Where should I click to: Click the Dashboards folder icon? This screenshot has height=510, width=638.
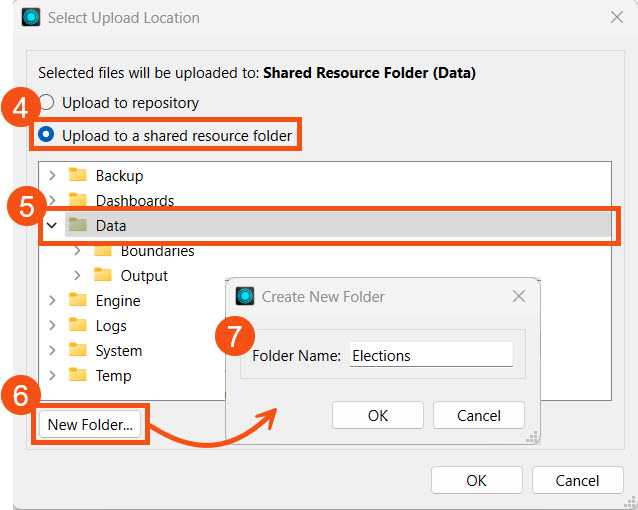78,201
